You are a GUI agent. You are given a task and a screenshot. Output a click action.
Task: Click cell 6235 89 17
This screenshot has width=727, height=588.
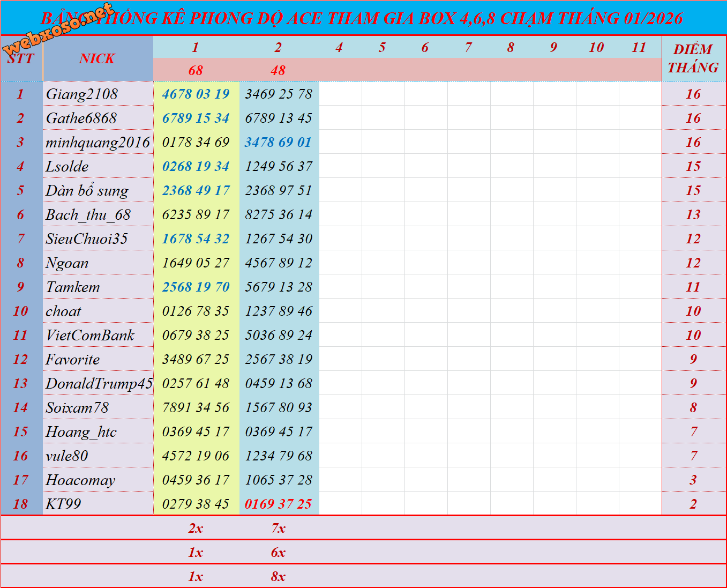point(196,214)
